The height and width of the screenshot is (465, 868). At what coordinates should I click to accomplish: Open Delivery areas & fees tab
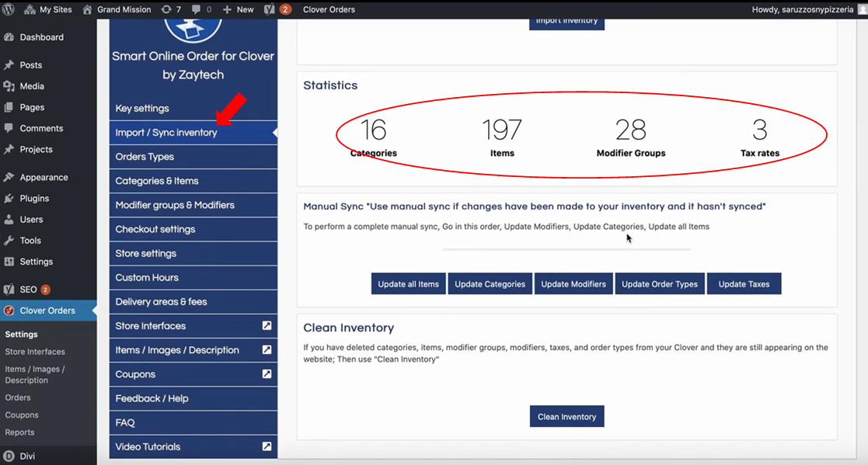pyautogui.click(x=193, y=302)
